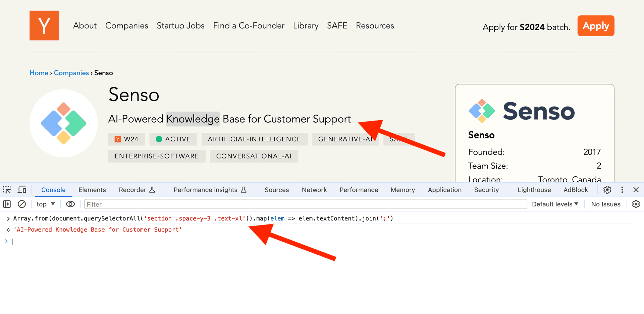Click the console Filter input field
Image resolution: width=644 pixels, height=314 pixels.
[x=305, y=204]
